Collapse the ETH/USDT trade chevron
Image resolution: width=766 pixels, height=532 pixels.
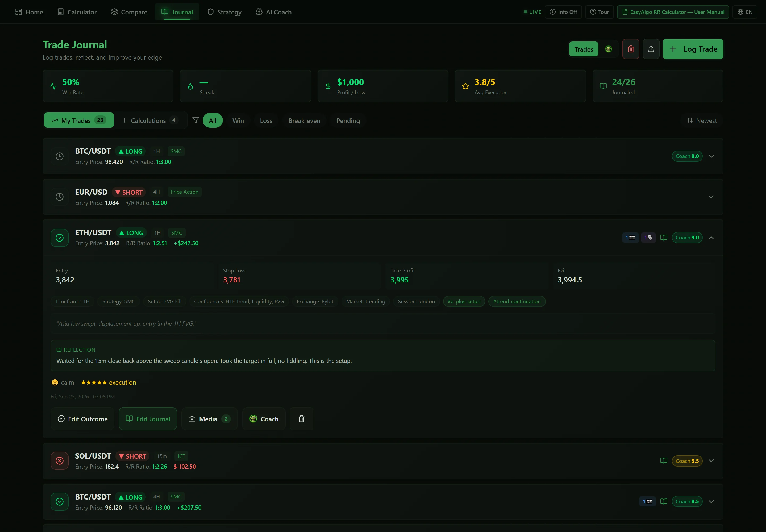(x=711, y=238)
